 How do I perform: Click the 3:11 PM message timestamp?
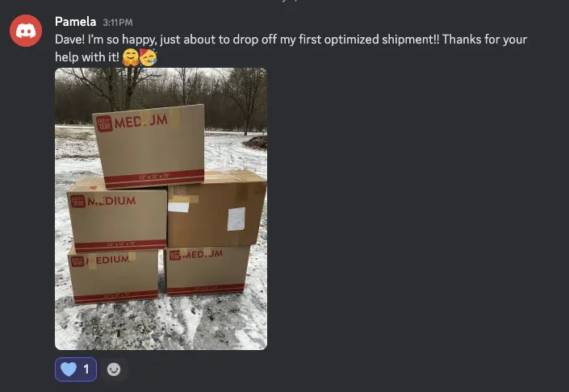[x=118, y=23]
